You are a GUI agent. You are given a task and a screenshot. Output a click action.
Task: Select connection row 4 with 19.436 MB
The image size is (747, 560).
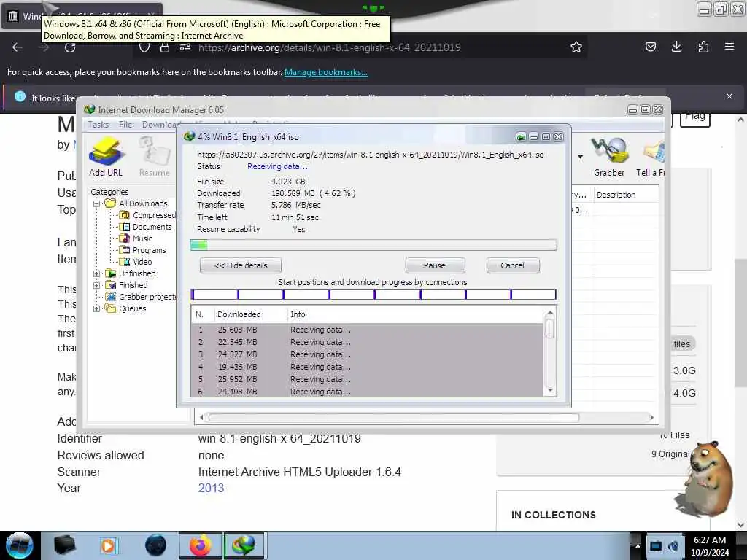(367, 367)
